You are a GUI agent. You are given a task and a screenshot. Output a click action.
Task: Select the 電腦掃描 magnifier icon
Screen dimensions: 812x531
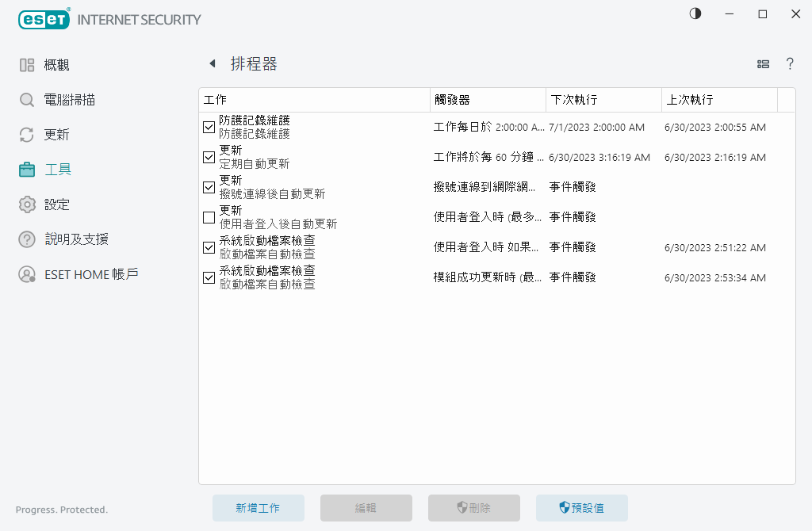click(28, 99)
